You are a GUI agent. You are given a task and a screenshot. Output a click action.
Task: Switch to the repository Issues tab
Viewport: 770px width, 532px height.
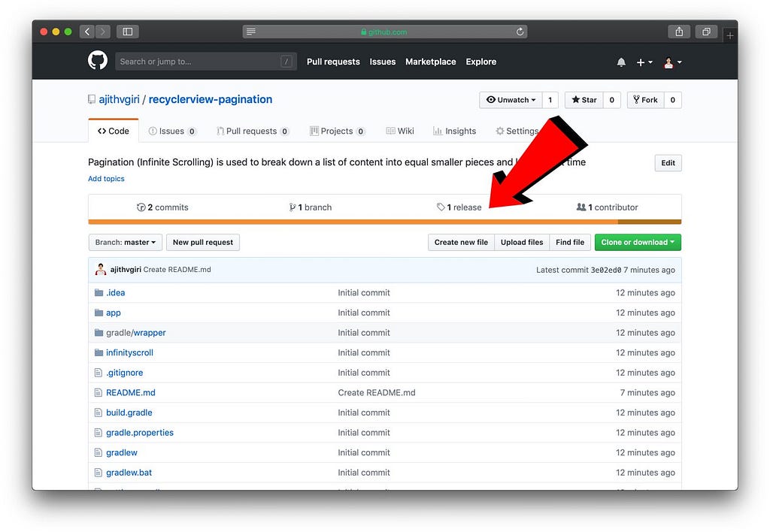click(172, 131)
